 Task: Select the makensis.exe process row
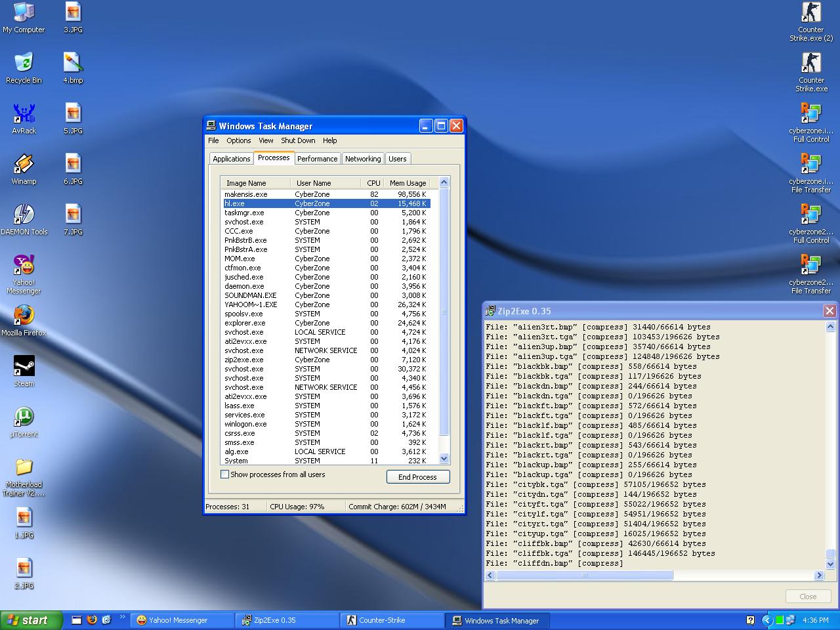(246, 194)
